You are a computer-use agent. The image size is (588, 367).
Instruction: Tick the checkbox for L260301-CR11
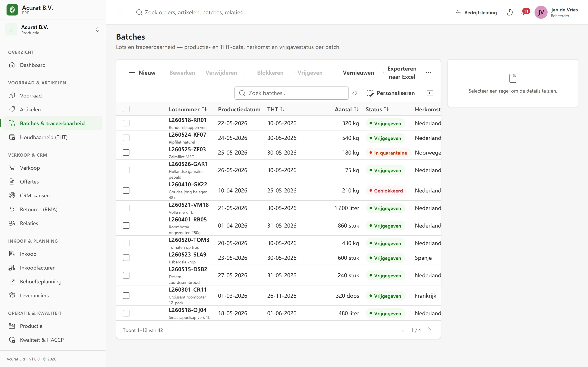(x=126, y=296)
